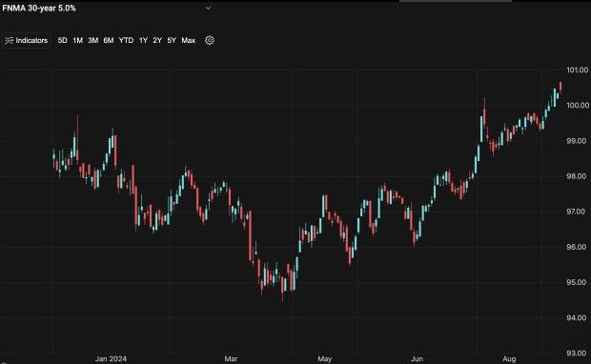Select the 2Y time range

click(157, 40)
